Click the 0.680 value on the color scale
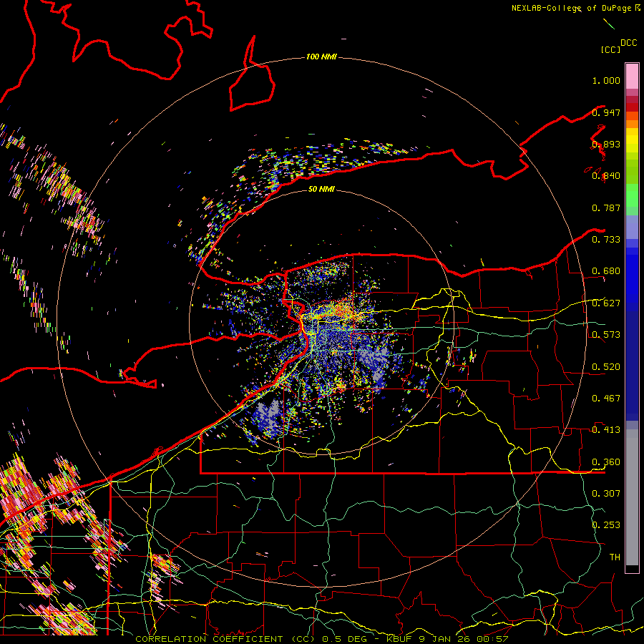Viewport: 644px width, 644px height. coord(606,271)
